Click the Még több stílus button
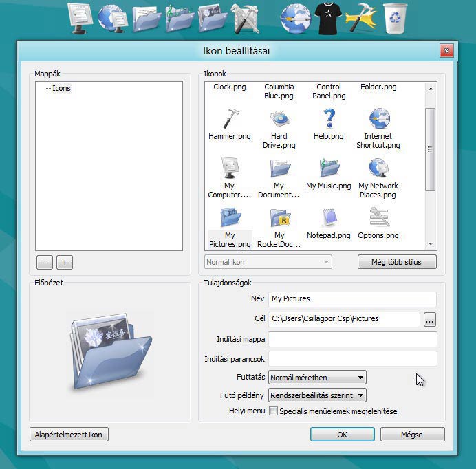476x469 pixels. click(397, 262)
